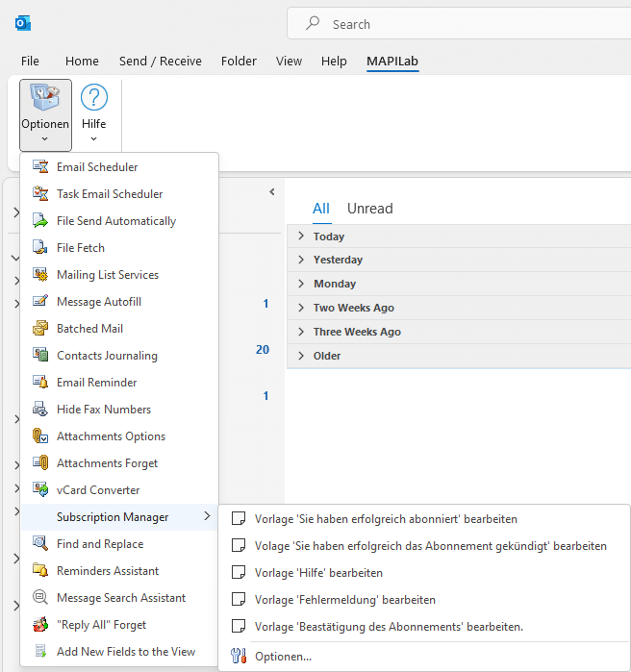Expand the Monday message group
Image resolution: width=631 pixels, height=672 pixels.
301,284
